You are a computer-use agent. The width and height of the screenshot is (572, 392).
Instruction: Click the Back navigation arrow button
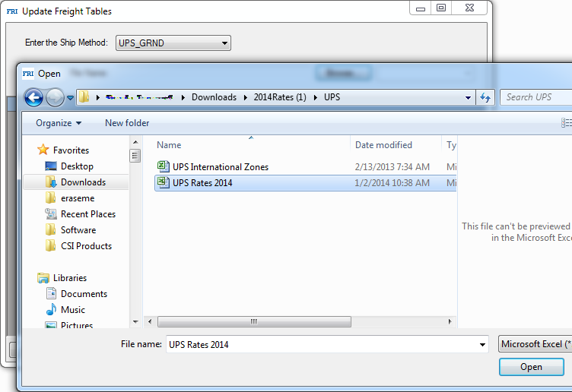coord(33,97)
